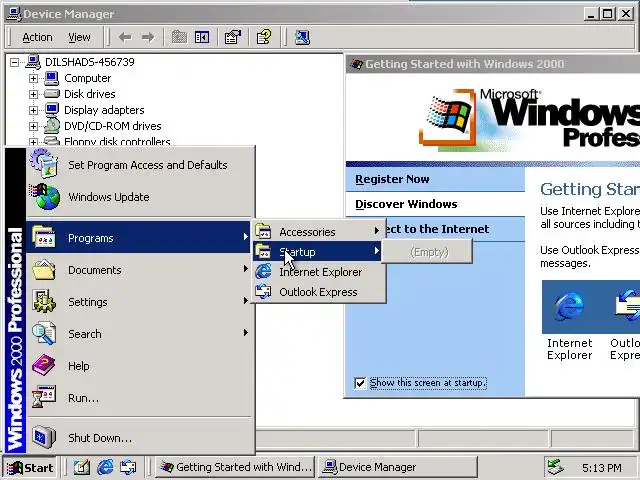This screenshot has width=640, height=480.
Task: Select the DVD/CD-ROM drives icon
Action: click(x=52, y=126)
